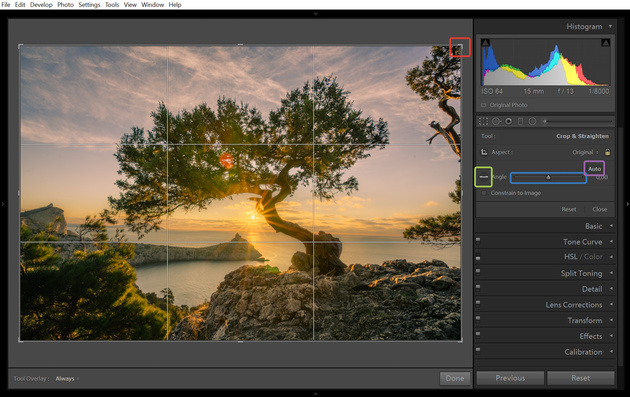Open the Settings menu
The height and width of the screenshot is (397, 630).
coord(89,5)
